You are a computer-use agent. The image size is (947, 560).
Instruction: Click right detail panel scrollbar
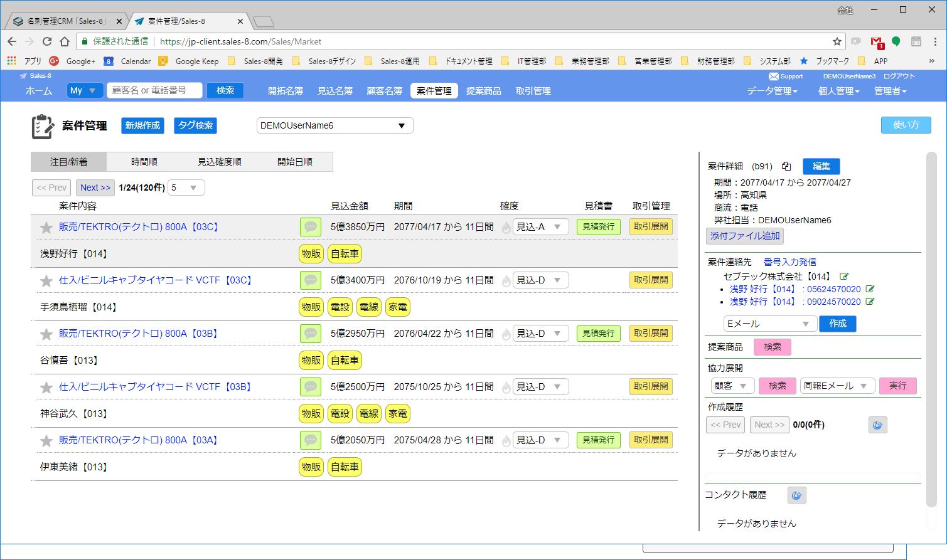click(931, 329)
